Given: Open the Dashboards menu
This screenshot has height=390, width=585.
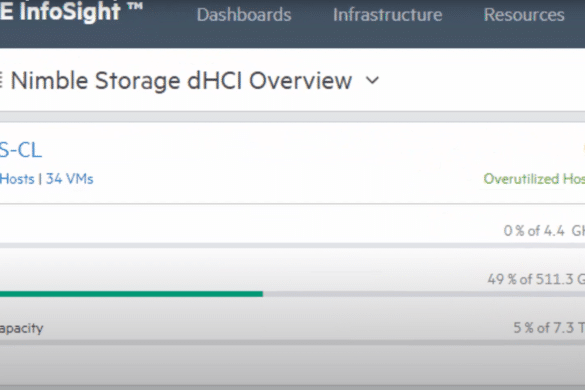Looking at the screenshot, I should point(244,15).
